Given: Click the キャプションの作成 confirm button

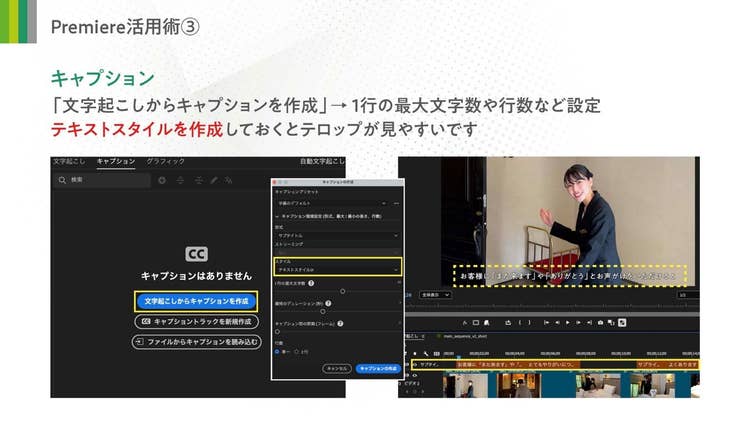Looking at the screenshot, I should coord(378,369).
